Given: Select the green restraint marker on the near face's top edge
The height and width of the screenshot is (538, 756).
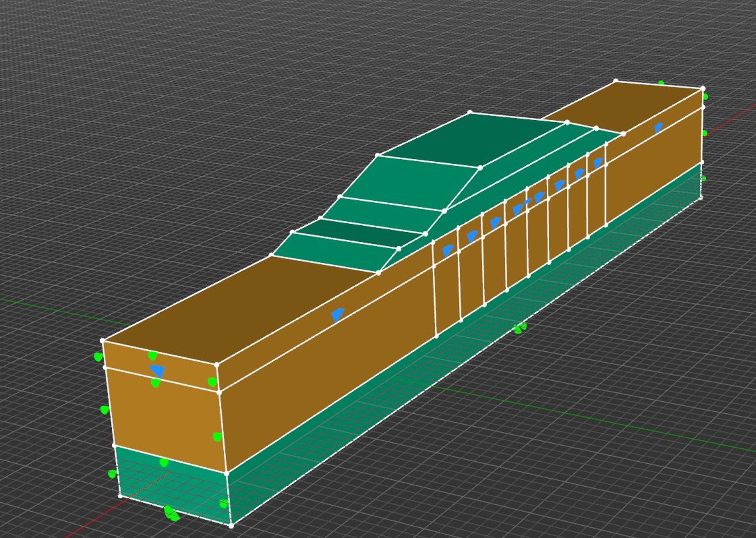Looking at the screenshot, I should coord(153,355).
